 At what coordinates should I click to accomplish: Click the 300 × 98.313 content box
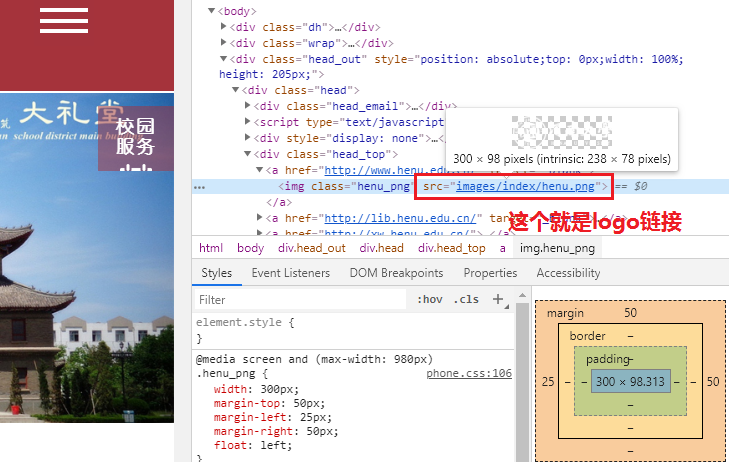629,381
